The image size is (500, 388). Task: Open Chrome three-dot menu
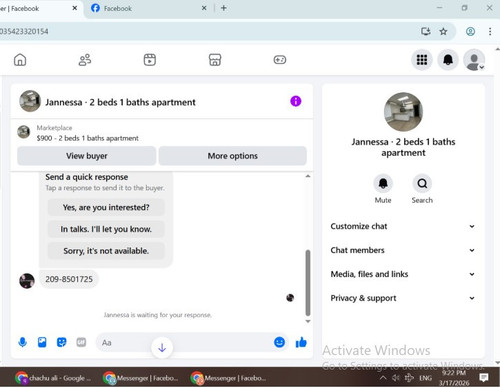click(x=490, y=31)
